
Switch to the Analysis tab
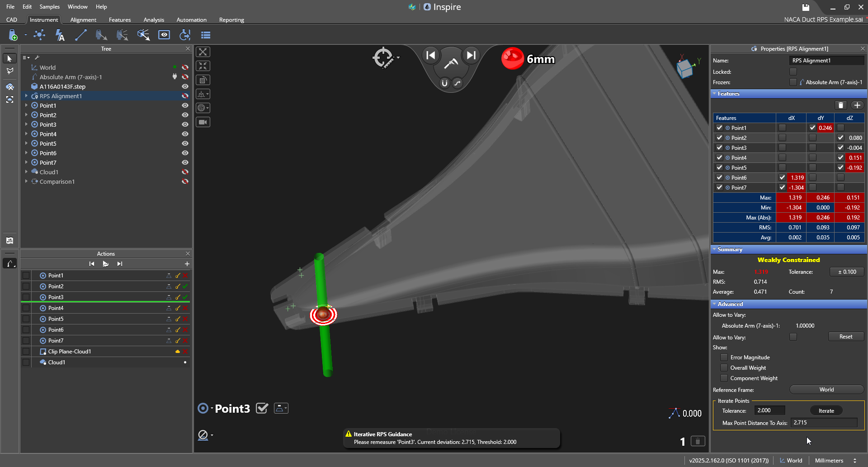tap(154, 20)
